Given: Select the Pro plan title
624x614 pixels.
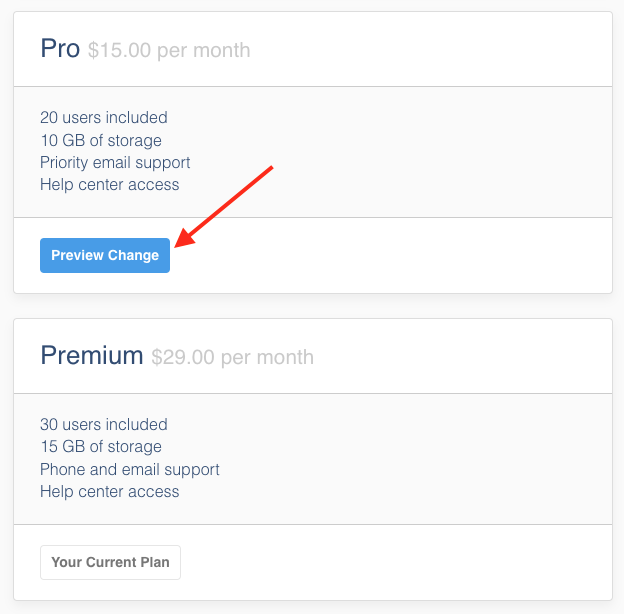Looking at the screenshot, I should coord(60,49).
